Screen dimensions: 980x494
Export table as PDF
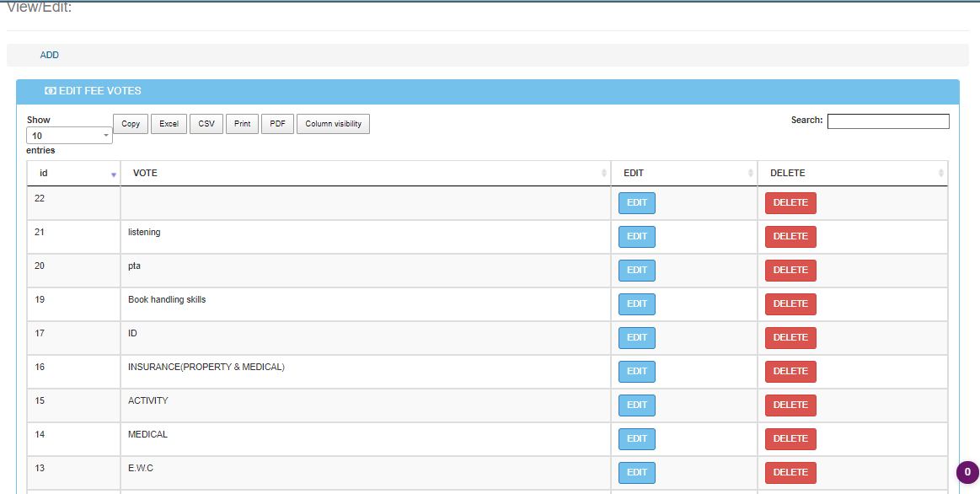click(276, 124)
